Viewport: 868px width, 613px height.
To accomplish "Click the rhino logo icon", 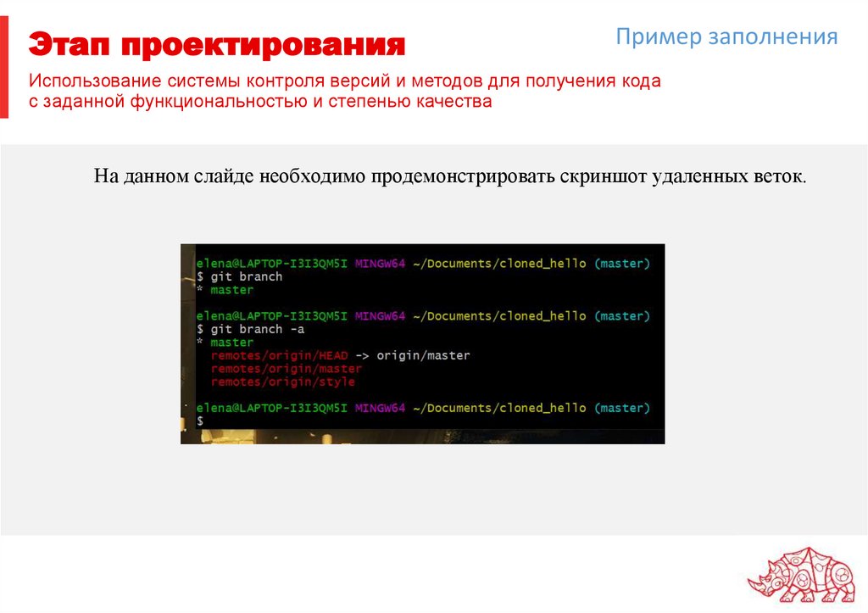I will (803, 574).
